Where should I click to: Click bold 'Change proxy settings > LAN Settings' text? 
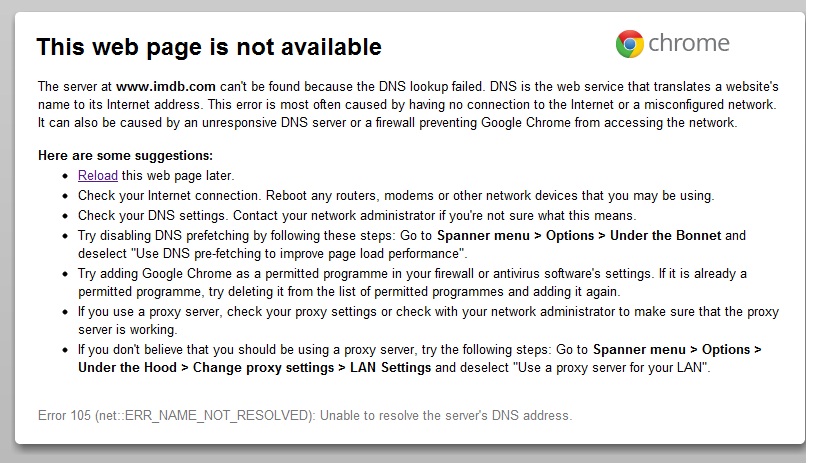tap(312, 368)
